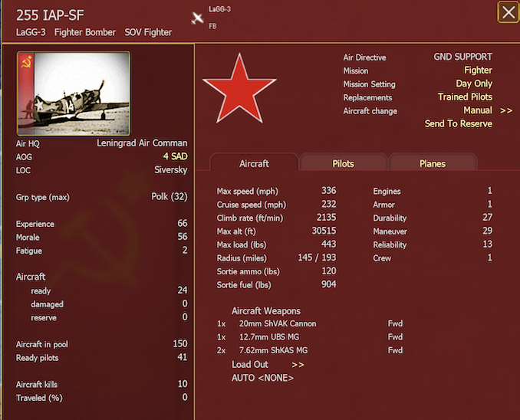Change Mission setting Fighter

[x=478, y=71]
